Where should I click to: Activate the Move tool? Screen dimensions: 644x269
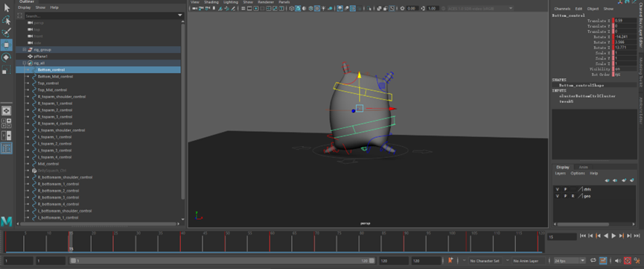point(7,45)
